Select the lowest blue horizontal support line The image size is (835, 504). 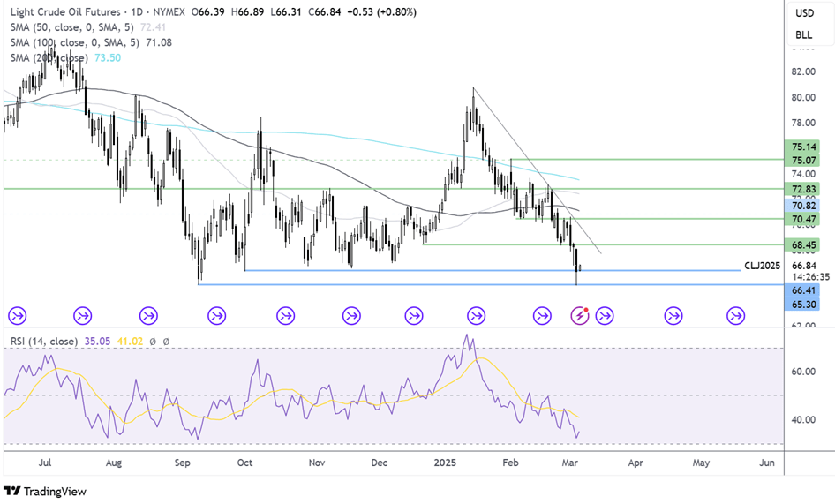coord(490,284)
